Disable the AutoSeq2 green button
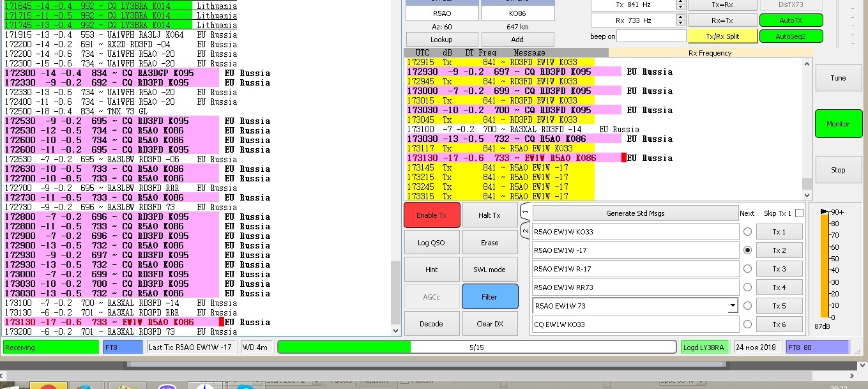868x389 pixels. (x=791, y=36)
